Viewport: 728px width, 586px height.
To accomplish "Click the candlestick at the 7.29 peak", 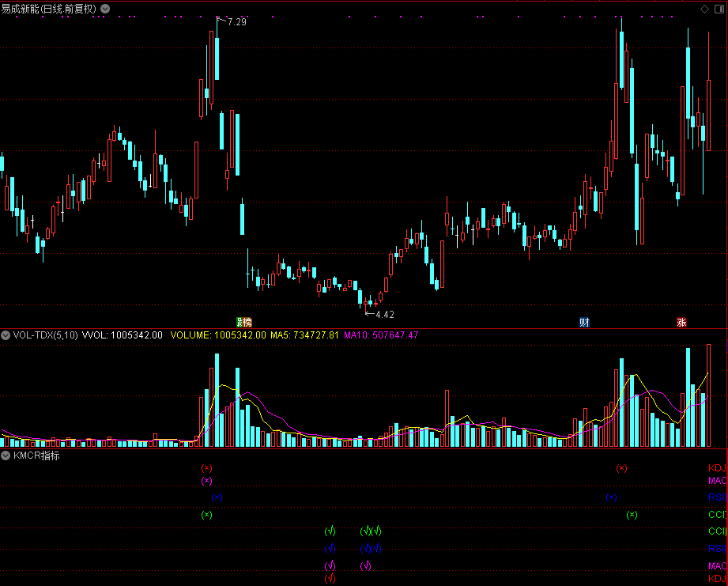I will pyautogui.click(x=217, y=58).
